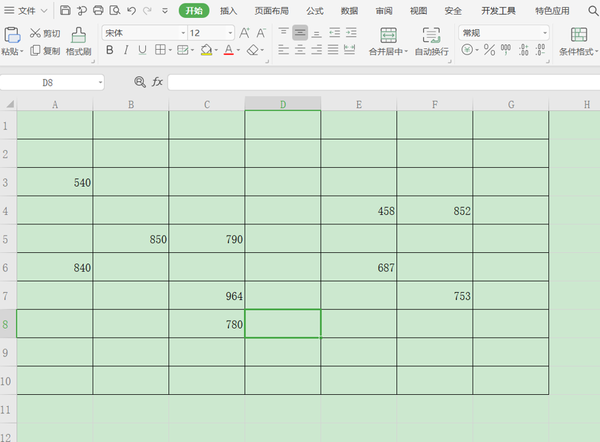
Task: Align text to top of cell
Action: point(284,33)
